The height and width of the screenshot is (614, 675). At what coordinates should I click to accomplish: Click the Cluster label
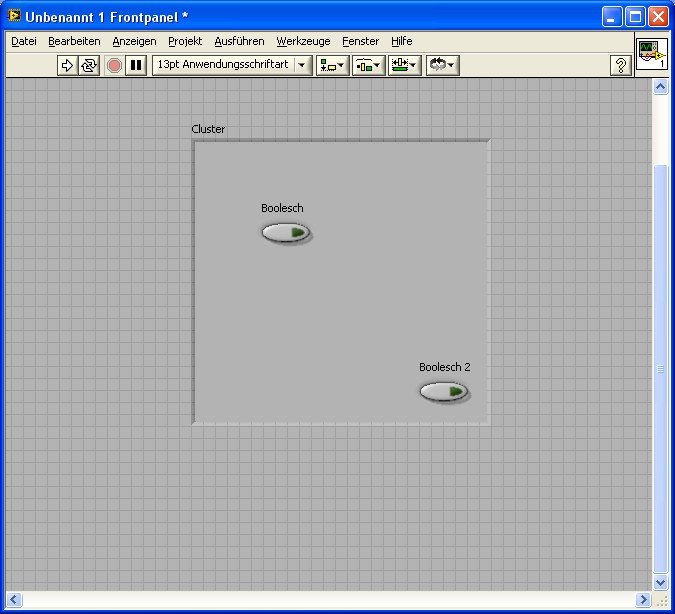click(x=208, y=129)
